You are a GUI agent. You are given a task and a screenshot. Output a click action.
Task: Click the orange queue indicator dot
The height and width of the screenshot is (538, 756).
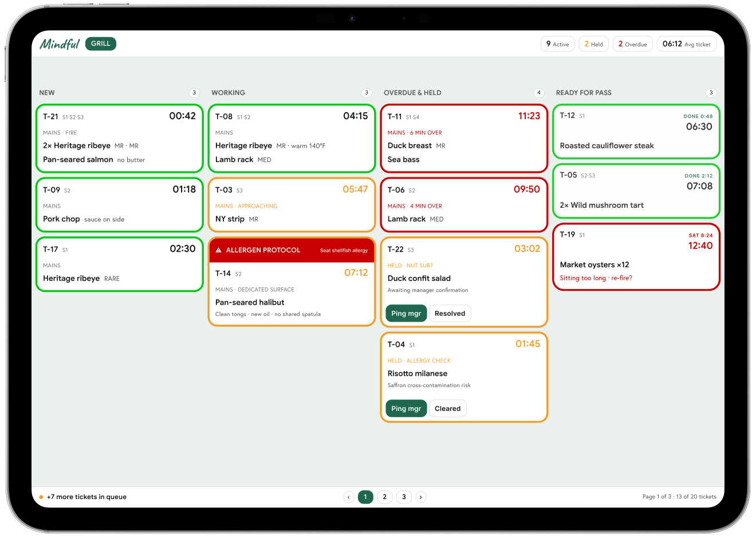point(41,497)
